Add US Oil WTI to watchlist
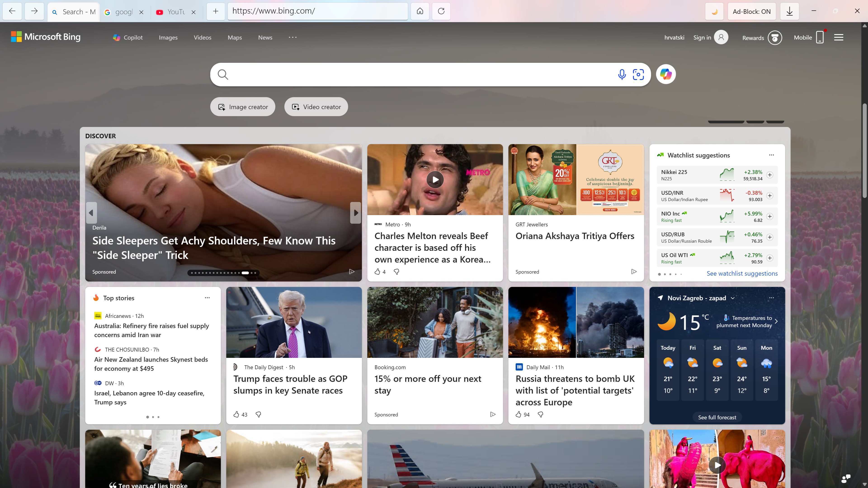Image resolution: width=868 pixels, height=488 pixels. pyautogui.click(x=770, y=258)
